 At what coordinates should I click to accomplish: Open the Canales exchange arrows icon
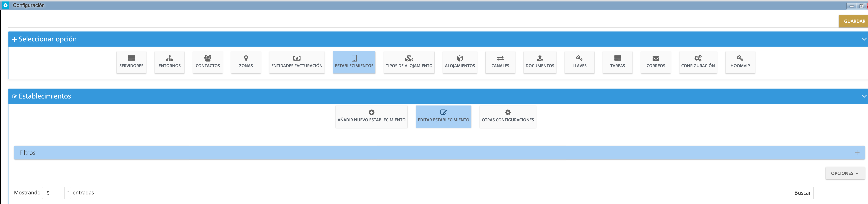(500, 58)
